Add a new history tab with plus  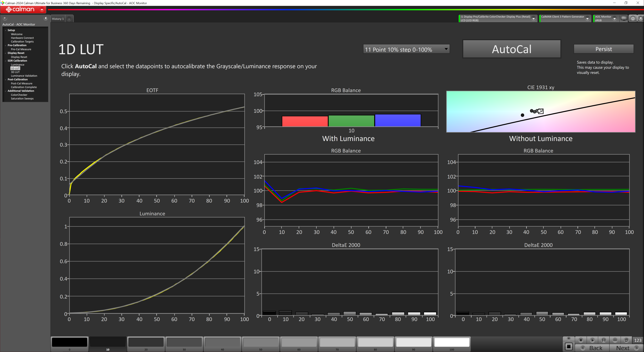pos(69,19)
